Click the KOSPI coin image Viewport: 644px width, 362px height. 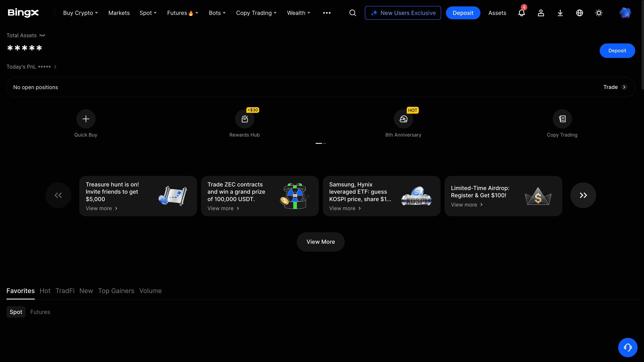point(416,196)
